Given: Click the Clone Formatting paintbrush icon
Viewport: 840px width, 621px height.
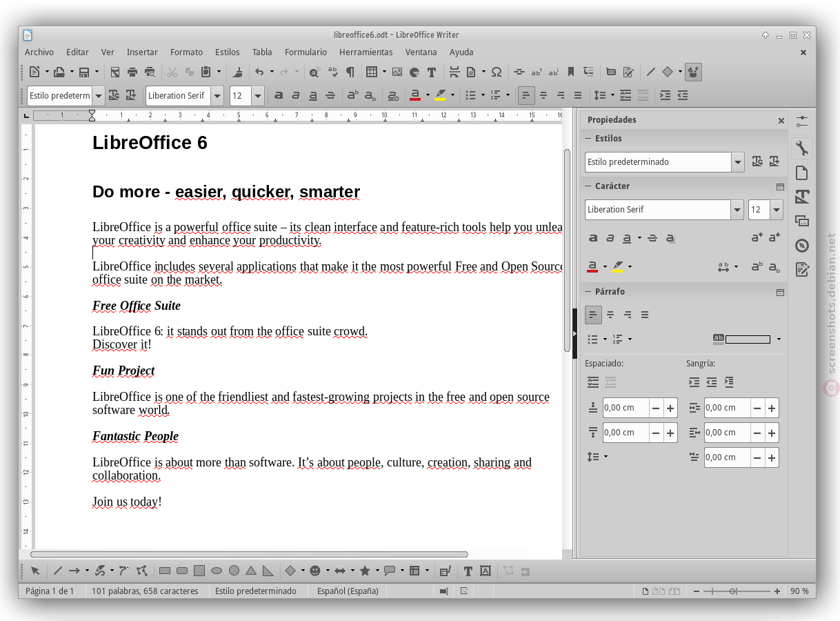Looking at the screenshot, I should coord(238,72).
